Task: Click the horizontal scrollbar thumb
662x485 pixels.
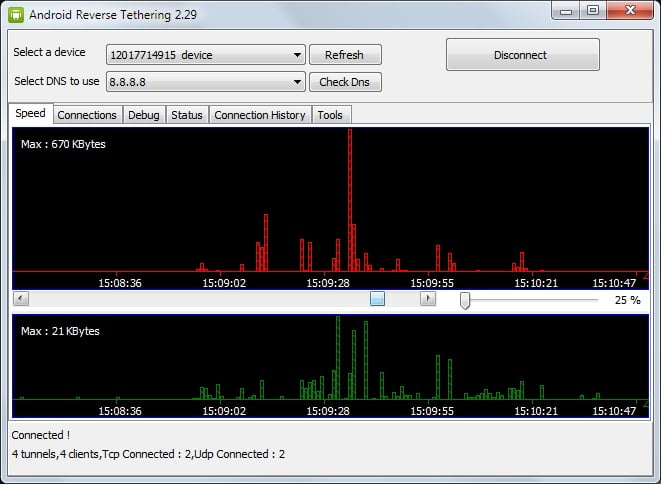Action: point(377,298)
